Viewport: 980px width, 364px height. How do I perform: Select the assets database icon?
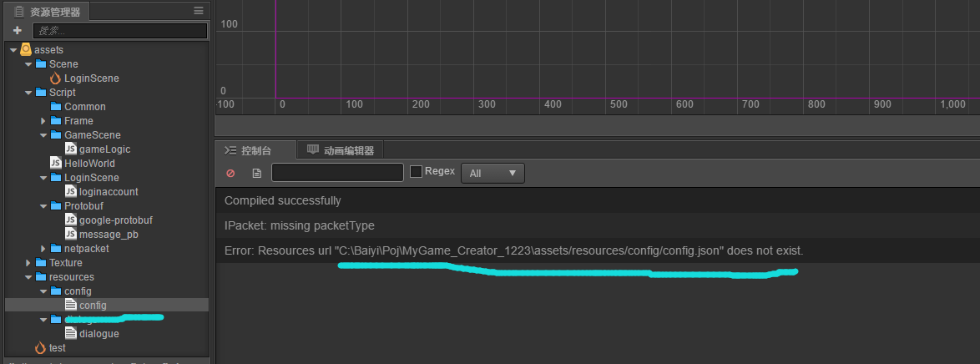[x=26, y=49]
